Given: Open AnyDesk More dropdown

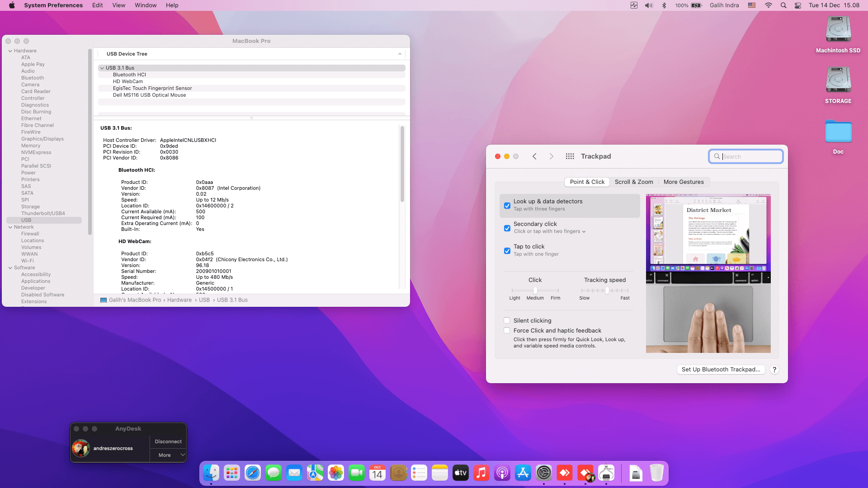Looking at the screenshot, I should point(168,455).
